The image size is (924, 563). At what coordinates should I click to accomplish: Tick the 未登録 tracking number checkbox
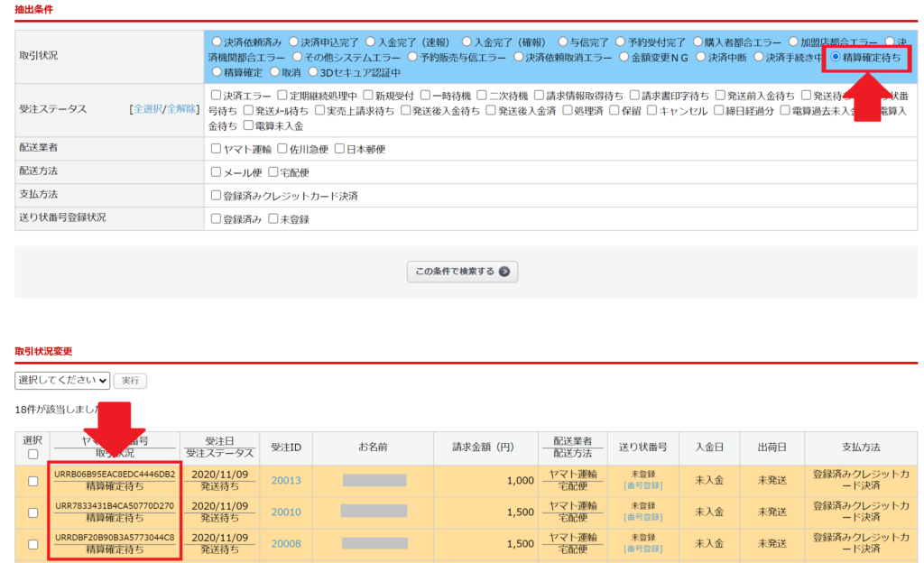coord(273,219)
